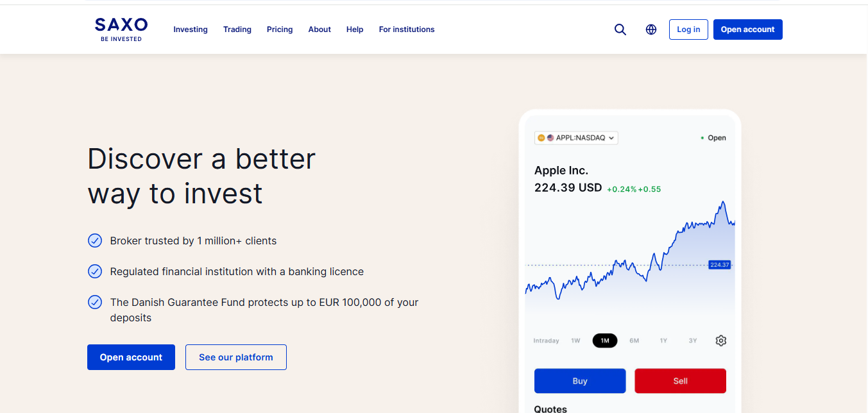Click checkmark icon beside Danish Guarantee Fund
The width and height of the screenshot is (868, 413).
click(x=95, y=302)
